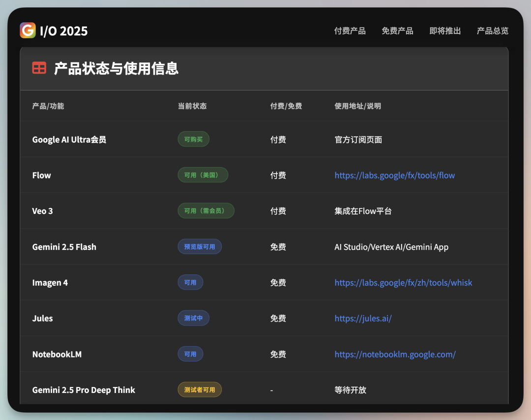
Task: Open the 免费产品 nav item
Action: coord(397,31)
